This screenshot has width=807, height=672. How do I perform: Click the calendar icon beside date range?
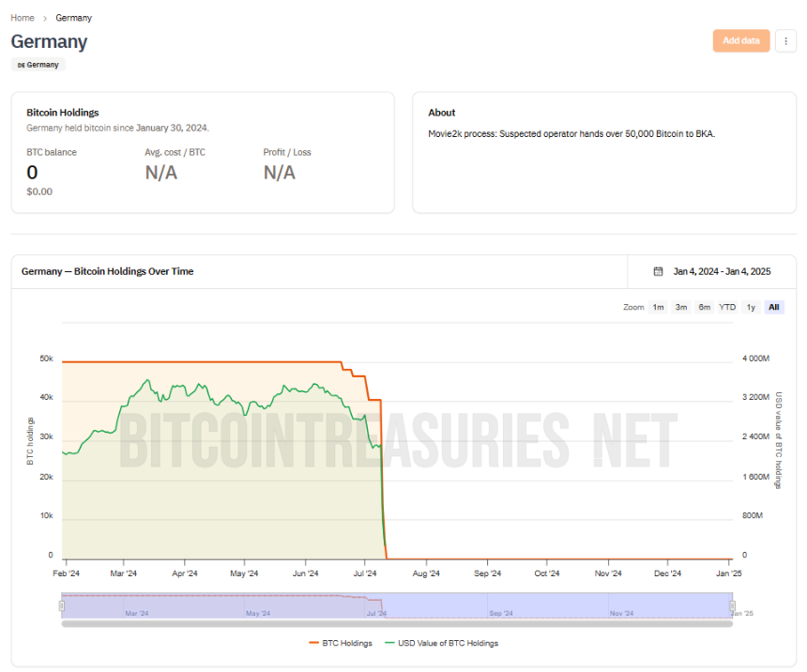pos(658,271)
